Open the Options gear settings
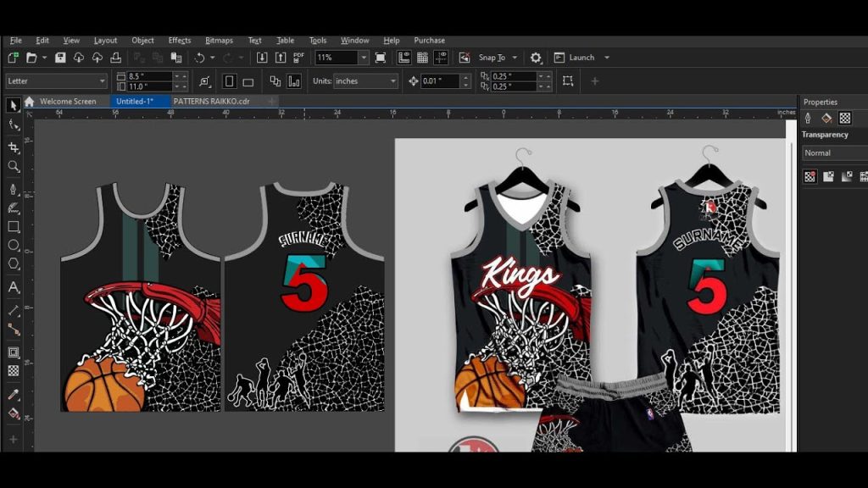This screenshot has height=488, width=868. (x=536, y=58)
